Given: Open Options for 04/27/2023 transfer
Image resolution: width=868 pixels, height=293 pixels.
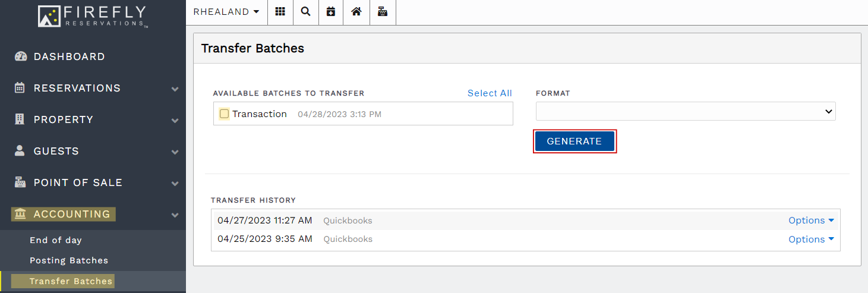Looking at the screenshot, I should [x=811, y=220].
